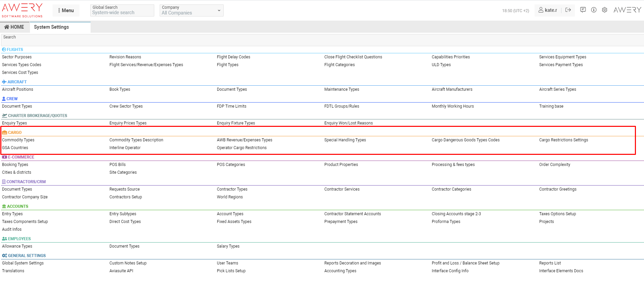Expand the Company dropdown

[191, 10]
